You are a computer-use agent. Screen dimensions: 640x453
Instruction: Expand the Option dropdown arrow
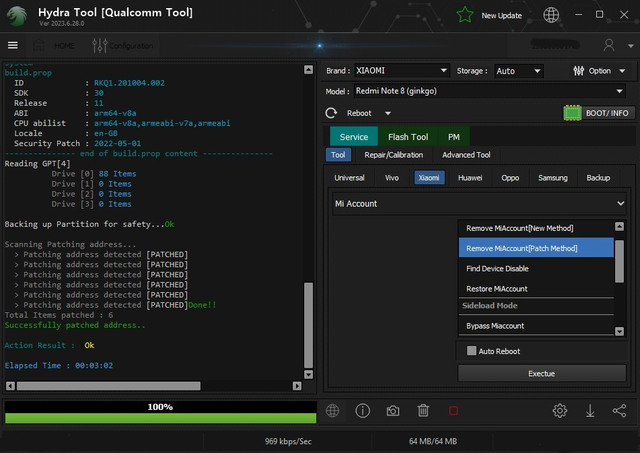click(x=622, y=71)
